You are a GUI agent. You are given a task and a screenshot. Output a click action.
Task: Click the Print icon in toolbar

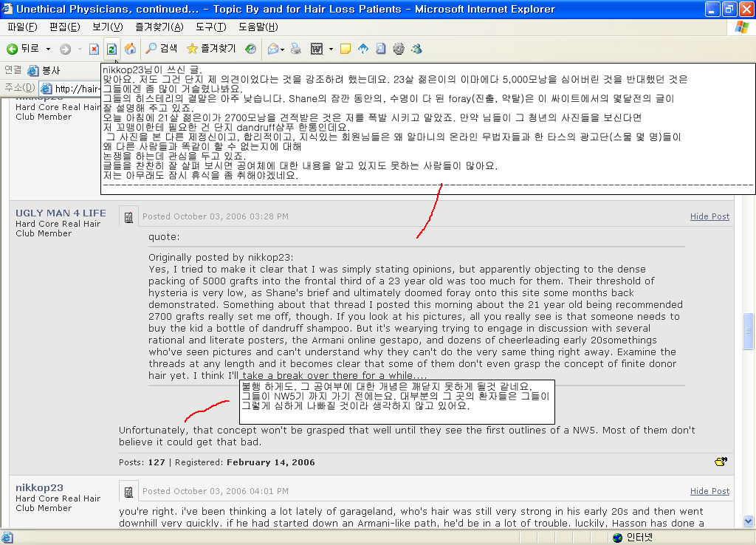point(296,49)
